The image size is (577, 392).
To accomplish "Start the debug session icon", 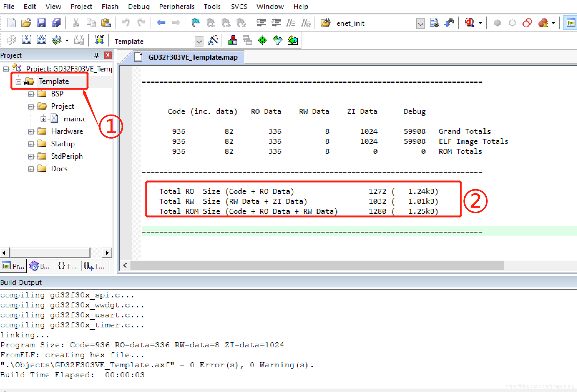I will (470, 23).
